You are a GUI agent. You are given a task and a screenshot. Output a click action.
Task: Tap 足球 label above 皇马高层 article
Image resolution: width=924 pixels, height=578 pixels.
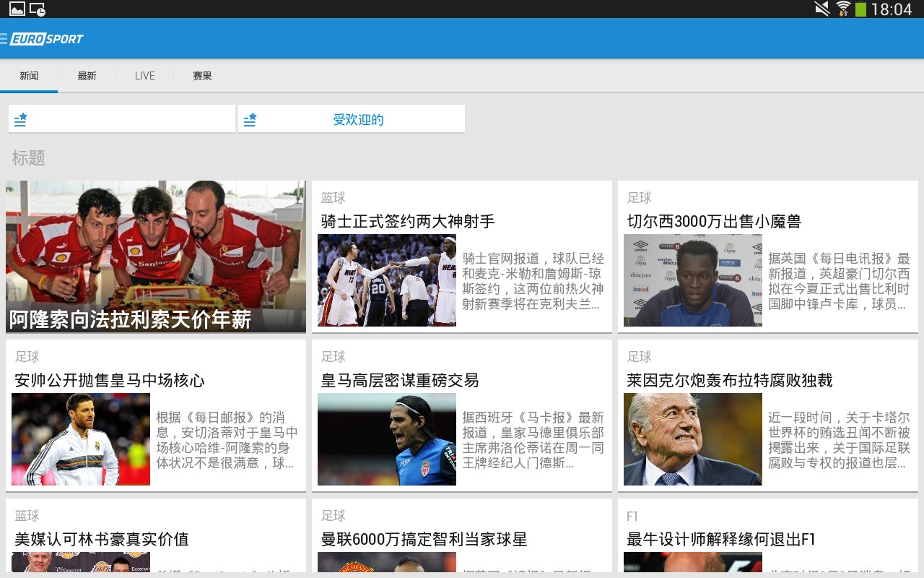pyautogui.click(x=334, y=357)
